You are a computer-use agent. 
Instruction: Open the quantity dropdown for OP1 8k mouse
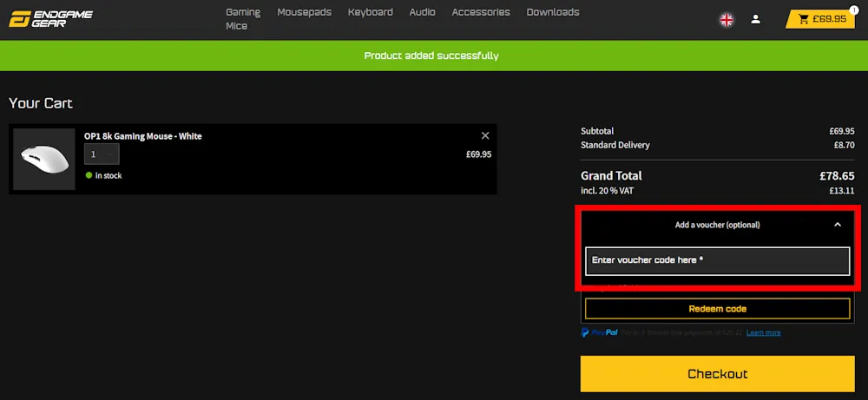pos(102,154)
